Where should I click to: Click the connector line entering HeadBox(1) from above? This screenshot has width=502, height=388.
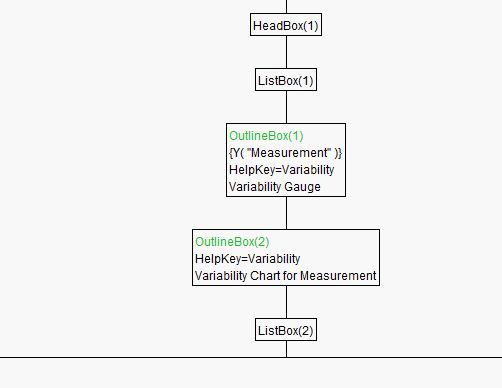click(286, 7)
